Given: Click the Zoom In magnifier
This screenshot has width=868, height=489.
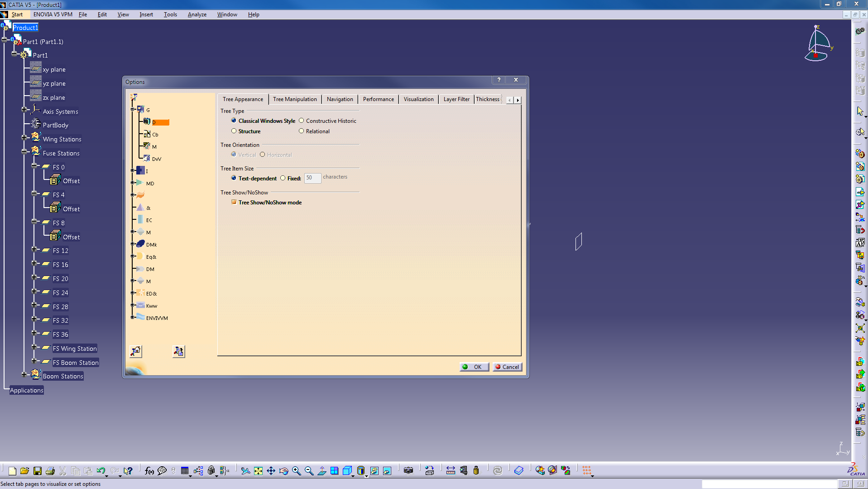Looking at the screenshot, I should (x=296, y=471).
